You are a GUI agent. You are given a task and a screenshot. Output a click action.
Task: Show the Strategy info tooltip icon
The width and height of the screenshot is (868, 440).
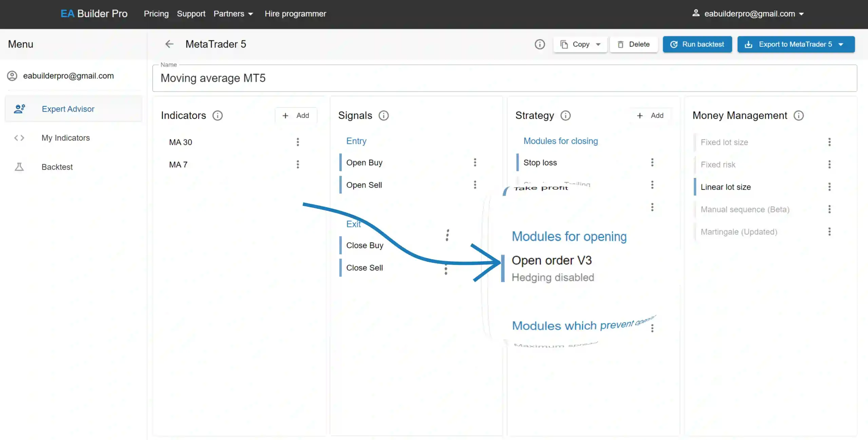point(565,116)
